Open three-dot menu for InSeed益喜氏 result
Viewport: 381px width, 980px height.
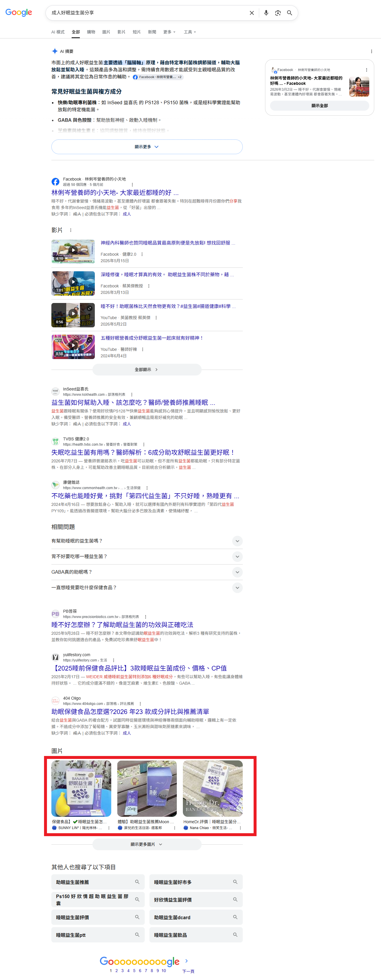[x=132, y=395]
